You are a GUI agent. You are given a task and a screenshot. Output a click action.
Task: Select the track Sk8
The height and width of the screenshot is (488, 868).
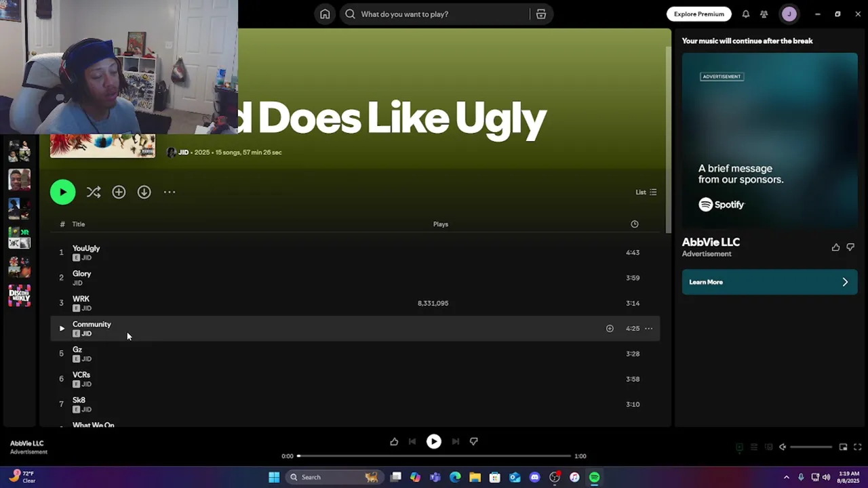pos(355,405)
